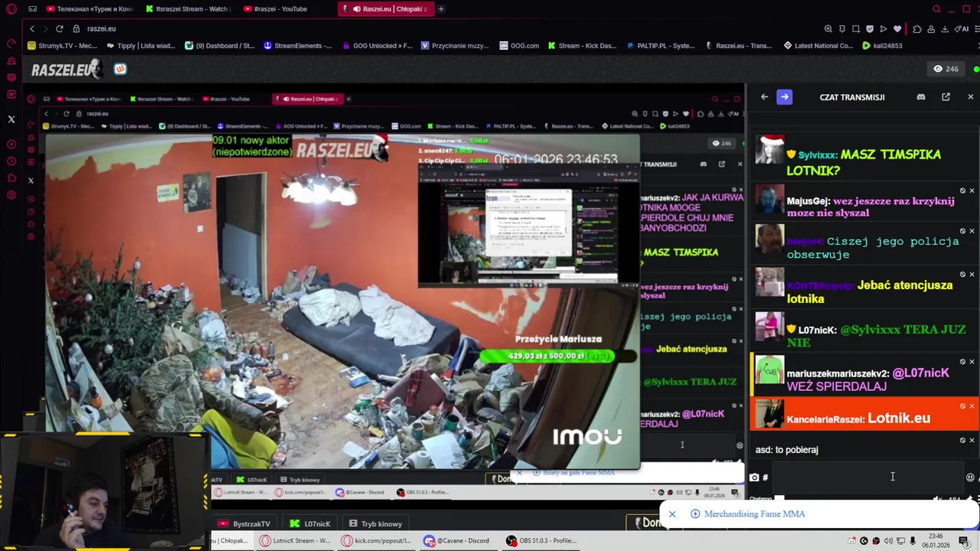Open the Opera menu logo
The height and width of the screenshot is (551, 980).
[x=11, y=9]
